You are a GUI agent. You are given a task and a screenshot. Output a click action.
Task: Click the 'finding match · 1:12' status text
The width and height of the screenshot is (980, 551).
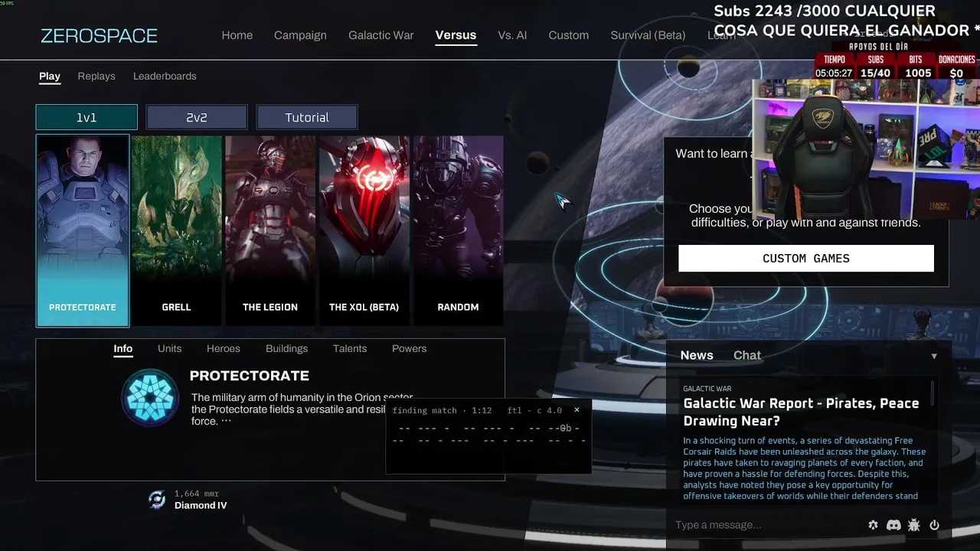click(x=442, y=411)
